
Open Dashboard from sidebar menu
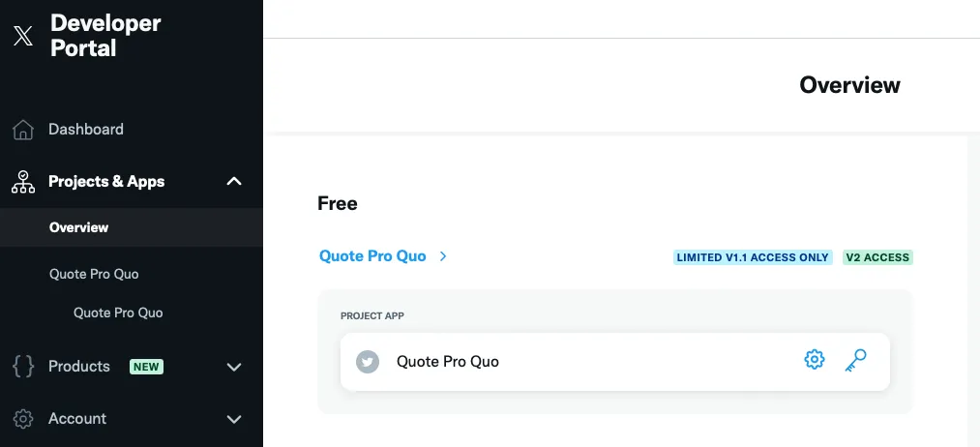86,130
